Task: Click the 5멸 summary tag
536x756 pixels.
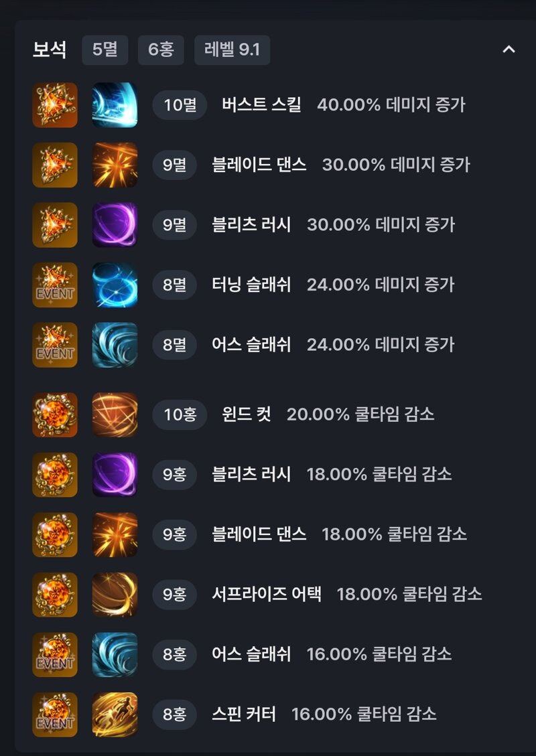Action: (105, 49)
